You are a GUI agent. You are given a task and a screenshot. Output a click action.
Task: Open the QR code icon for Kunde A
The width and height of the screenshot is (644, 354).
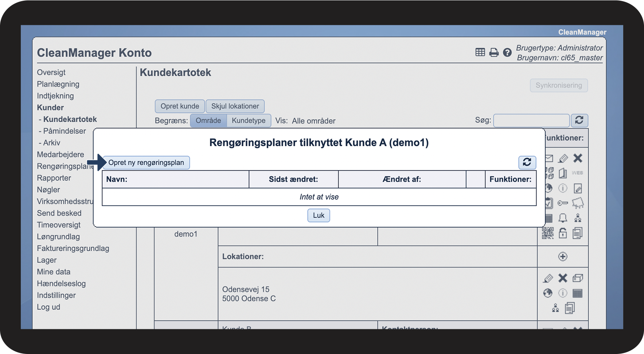548,233
